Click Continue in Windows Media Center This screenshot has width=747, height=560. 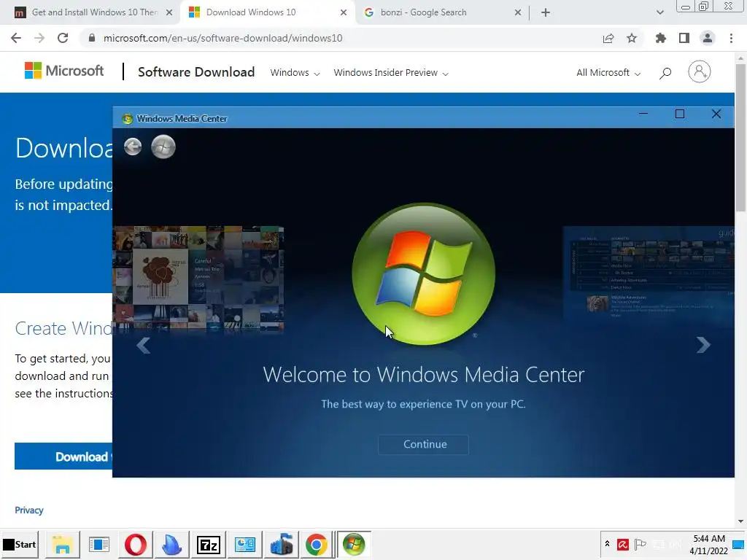[x=424, y=444]
